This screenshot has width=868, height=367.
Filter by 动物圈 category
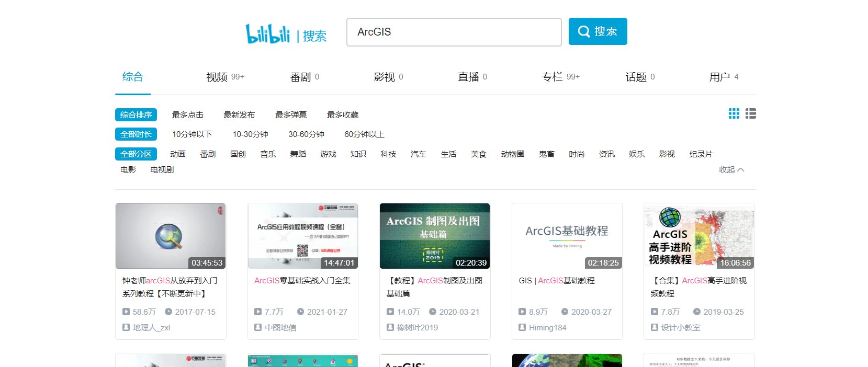point(513,154)
